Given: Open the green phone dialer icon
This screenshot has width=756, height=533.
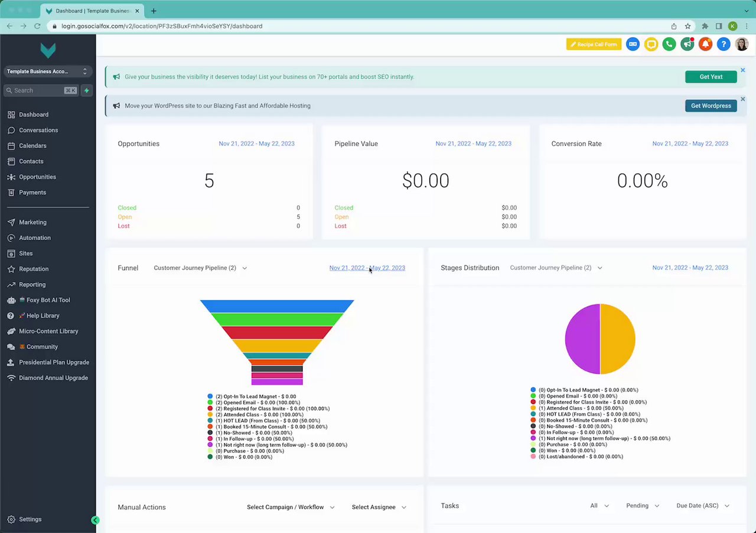Looking at the screenshot, I should coord(669,44).
